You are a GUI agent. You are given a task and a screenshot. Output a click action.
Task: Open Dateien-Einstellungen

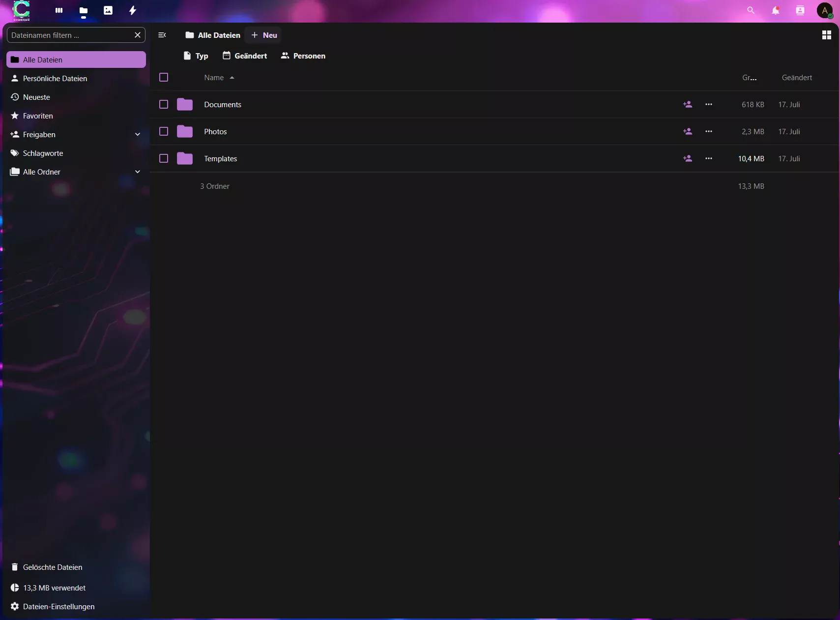click(58, 606)
